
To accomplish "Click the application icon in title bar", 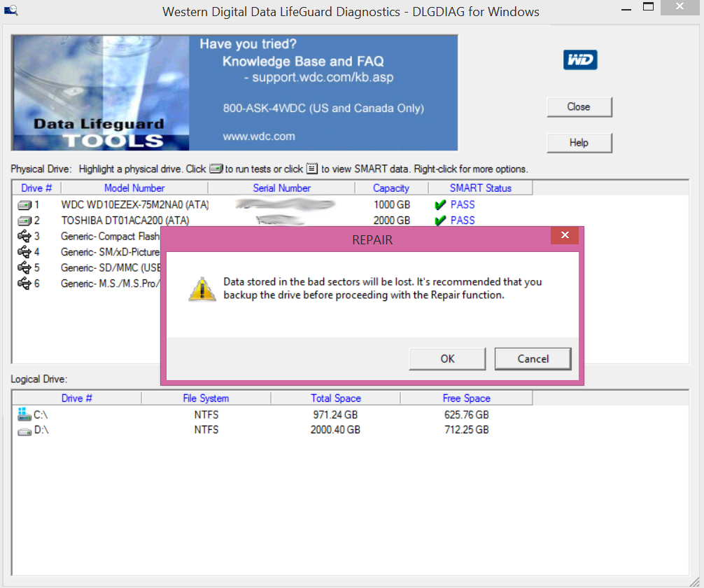I will 10,10.
